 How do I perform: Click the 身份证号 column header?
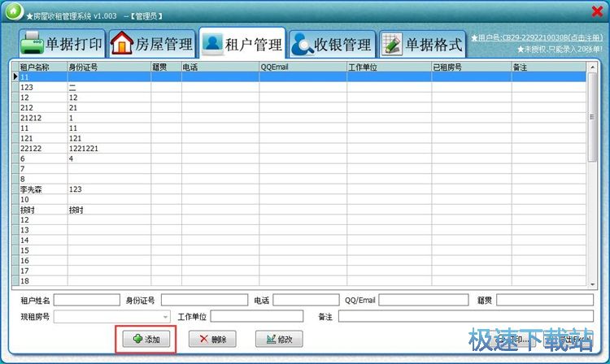[x=109, y=67]
